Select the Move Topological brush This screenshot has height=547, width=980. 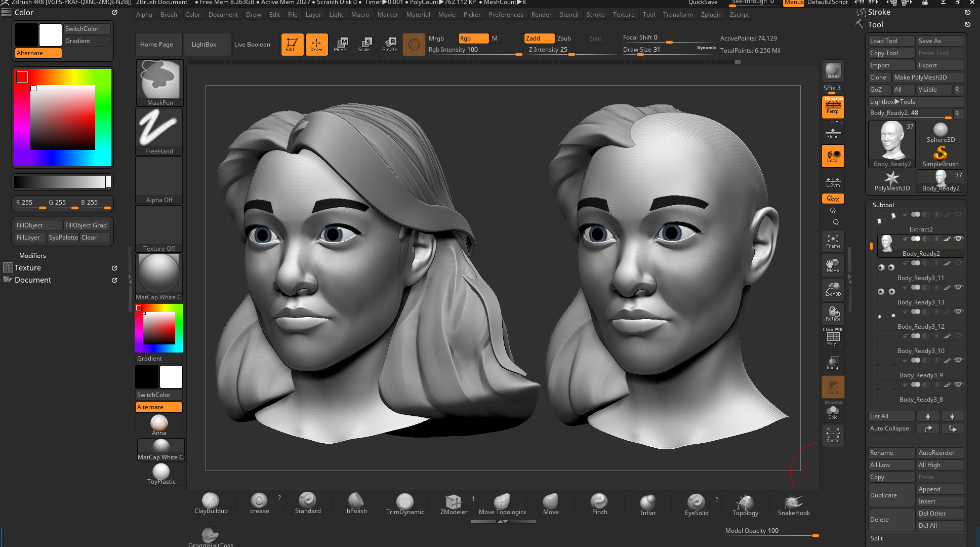click(x=502, y=504)
